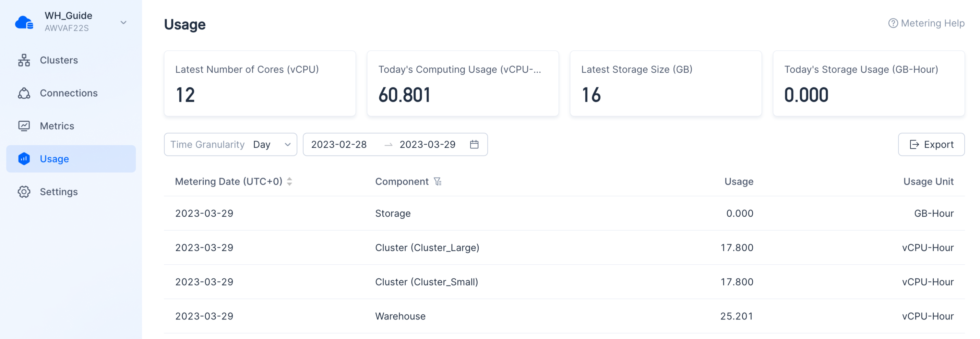980x339 pixels.
Task: Click end date 2023-03-29 field
Action: pos(427,145)
